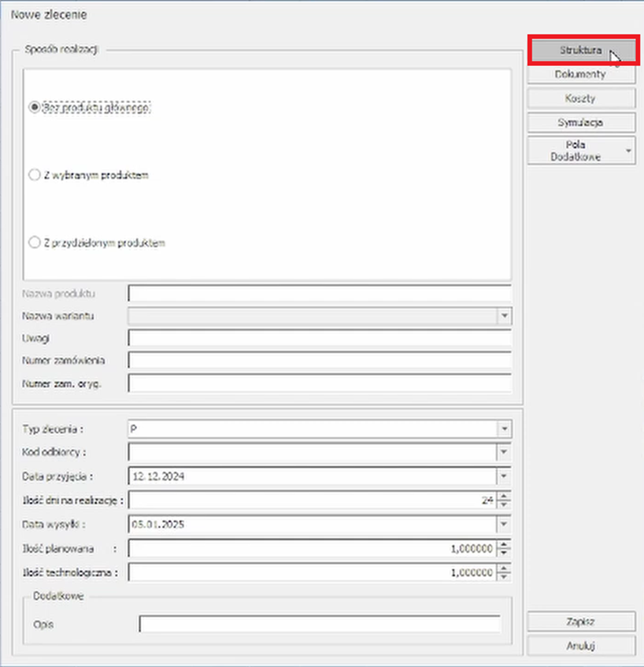The width and height of the screenshot is (644, 667).
Task: Open the Kod odbiorcy dropdown list
Action: coord(504,452)
